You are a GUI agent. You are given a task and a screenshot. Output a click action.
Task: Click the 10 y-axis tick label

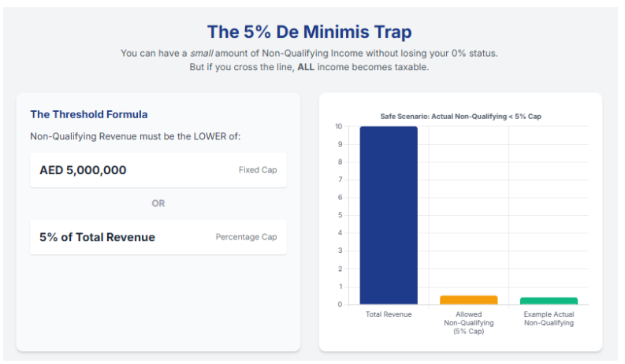point(338,127)
